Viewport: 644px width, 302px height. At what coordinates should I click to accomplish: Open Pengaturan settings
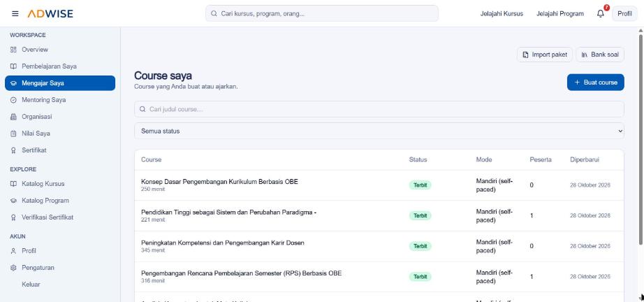pyautogui.click(x=60, y=268)
